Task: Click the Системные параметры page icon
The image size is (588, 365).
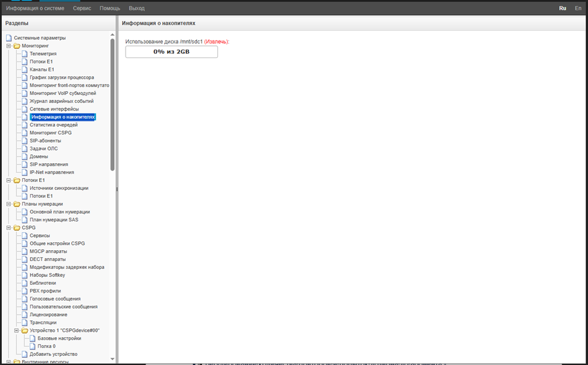Action: (x=9, y=38)
